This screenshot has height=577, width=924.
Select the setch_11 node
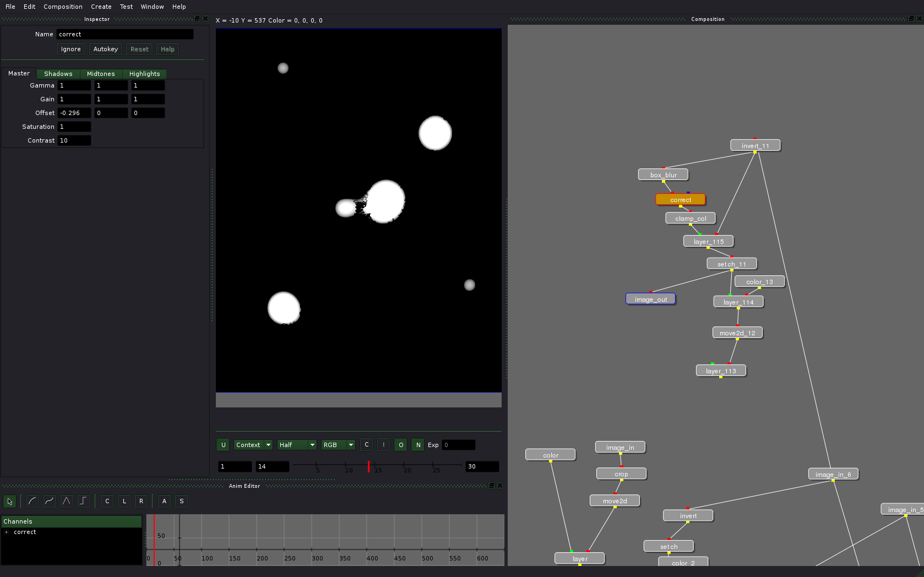coord(732,264)
